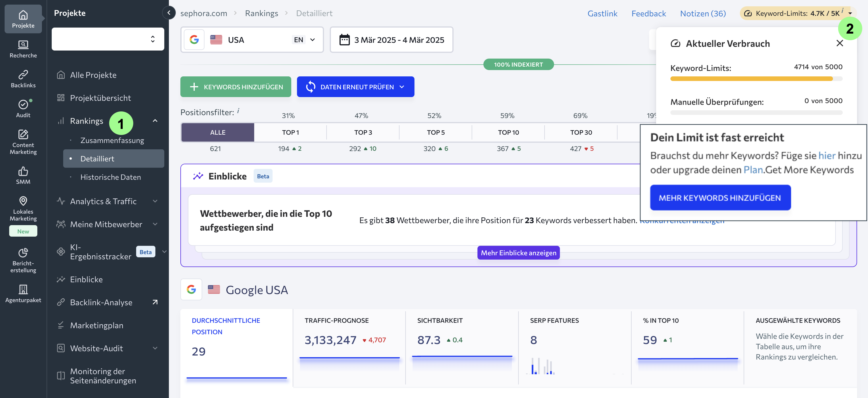Screen dimensions: 868x398
Task: Select the ALLE position filter tab
Action: pyautogui.click(x=218, y=132)
